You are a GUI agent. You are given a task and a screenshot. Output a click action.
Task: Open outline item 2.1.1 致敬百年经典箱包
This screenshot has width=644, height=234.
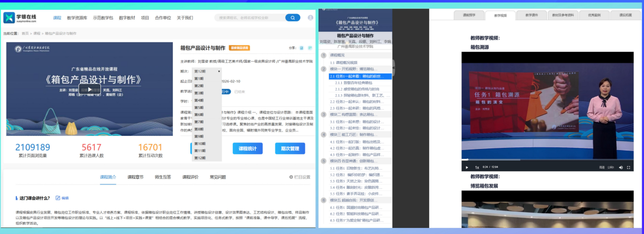pyautogui.click(x=354, y=82)
